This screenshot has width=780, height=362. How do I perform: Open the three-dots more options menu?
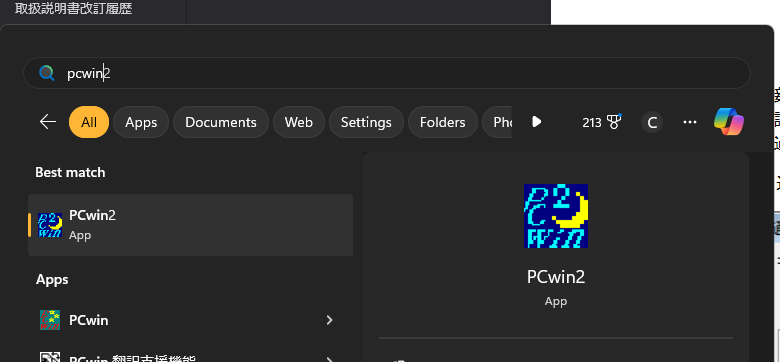pyautogui.click(x=690, y=122)
